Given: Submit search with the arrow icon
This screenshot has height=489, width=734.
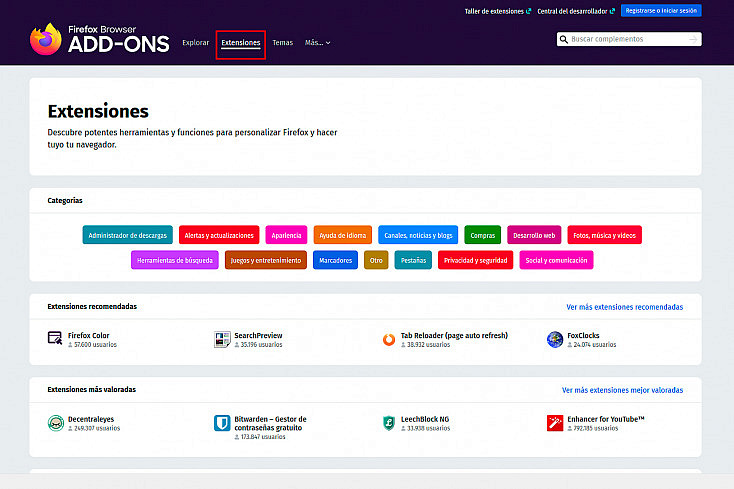Looking at the screenshot, I should click(693, 39).
